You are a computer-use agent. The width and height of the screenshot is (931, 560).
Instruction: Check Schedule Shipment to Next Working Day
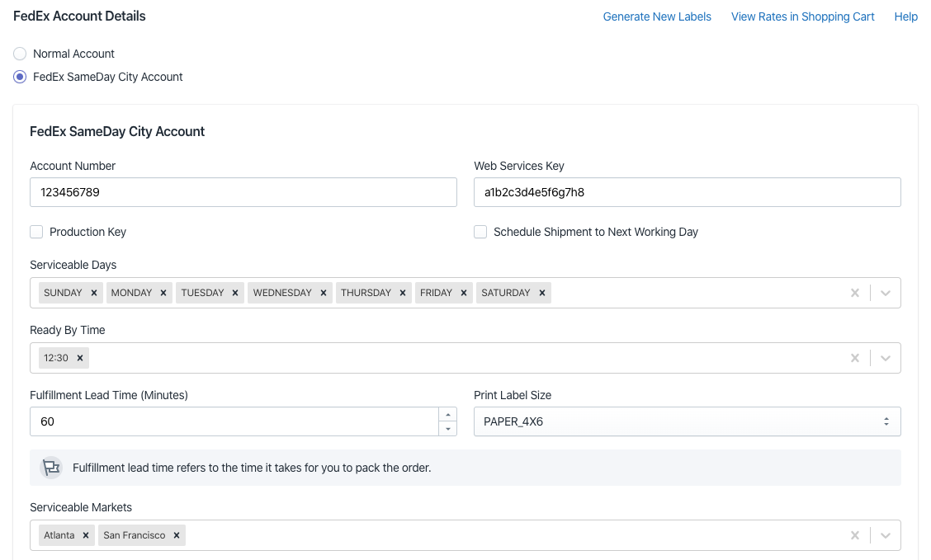pos(480,232)
